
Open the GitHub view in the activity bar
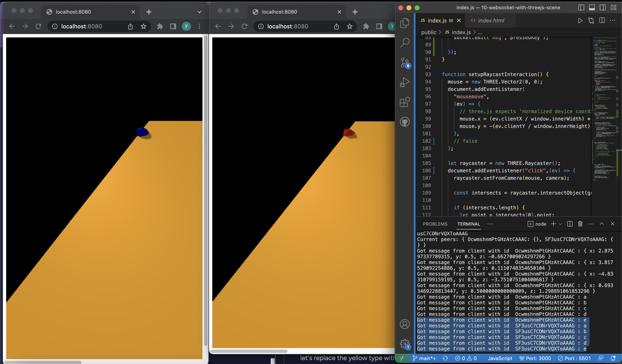(405, 122)
